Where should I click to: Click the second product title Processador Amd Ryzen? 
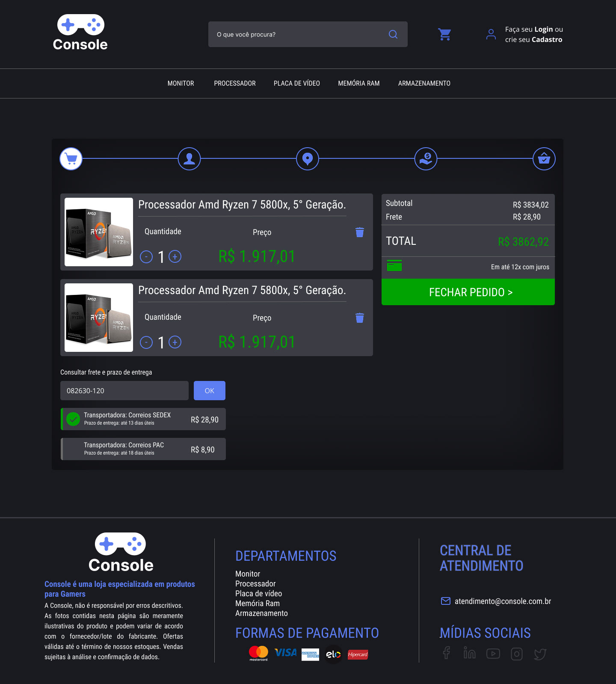click(x=242, y=291)
